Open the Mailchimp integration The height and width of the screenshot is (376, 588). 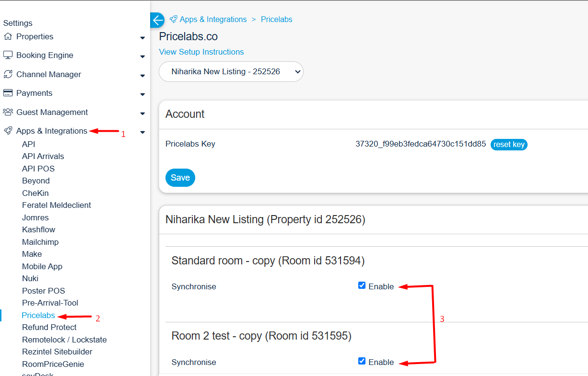[x=40, y=242]
